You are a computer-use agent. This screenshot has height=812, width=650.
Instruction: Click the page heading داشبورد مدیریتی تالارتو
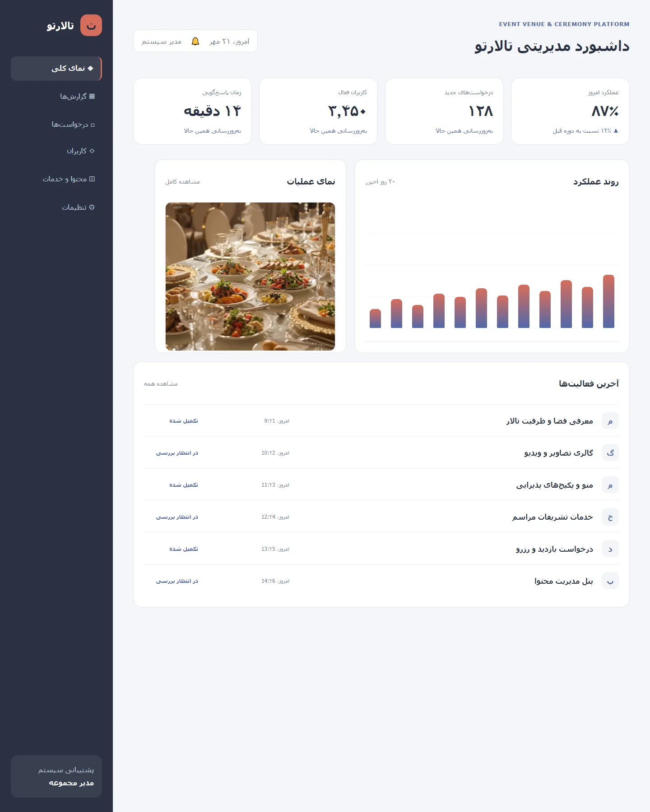[x=552, y=46]
